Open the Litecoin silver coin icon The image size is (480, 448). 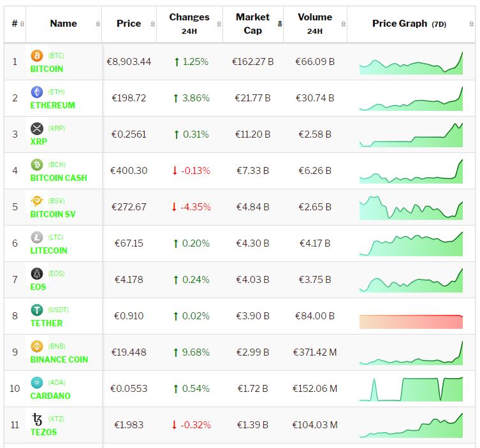37,238
